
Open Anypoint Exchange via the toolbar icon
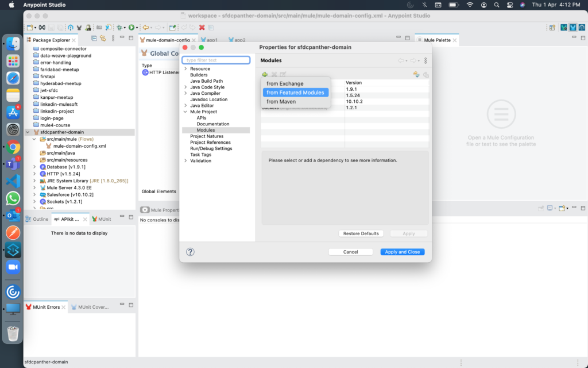[x=70, y=28]
